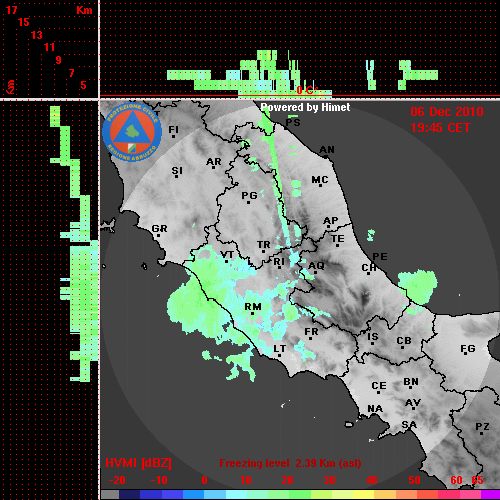Click the FI city label
The image size is (500, 500).
coord(173,129)
